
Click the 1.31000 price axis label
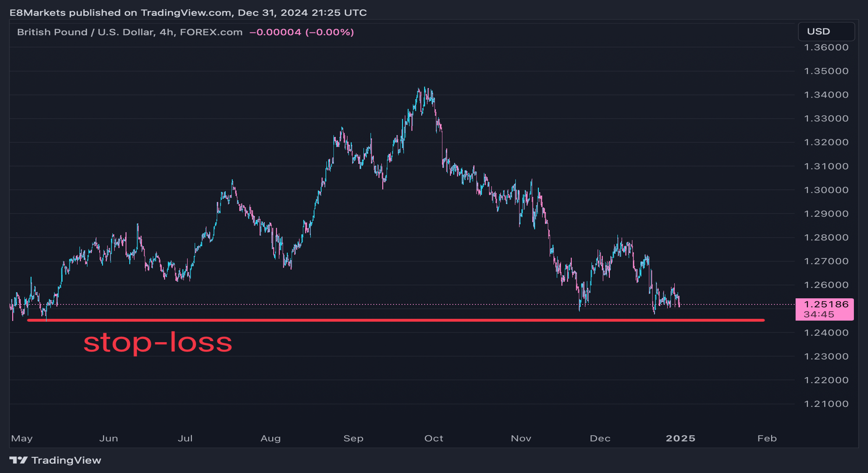pos(826,166)
